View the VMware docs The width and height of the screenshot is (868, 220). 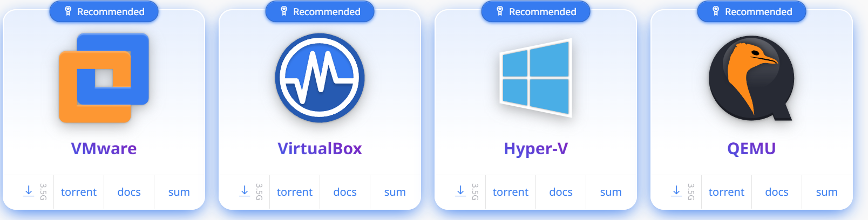click(129, 192)
